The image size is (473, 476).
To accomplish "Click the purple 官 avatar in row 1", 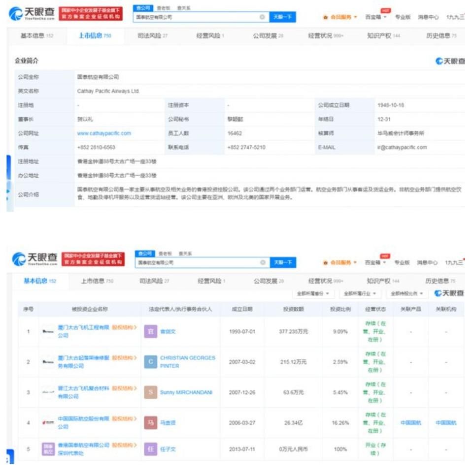I will point(151,331).
